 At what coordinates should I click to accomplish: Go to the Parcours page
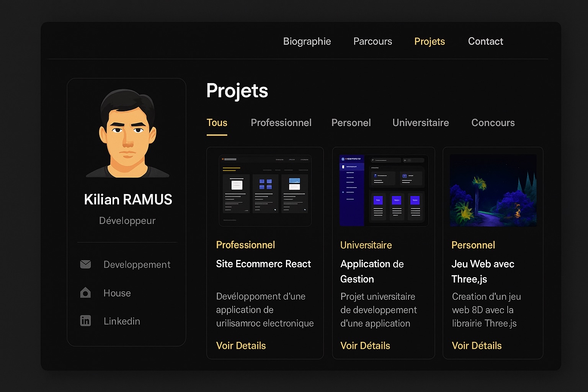372,41
